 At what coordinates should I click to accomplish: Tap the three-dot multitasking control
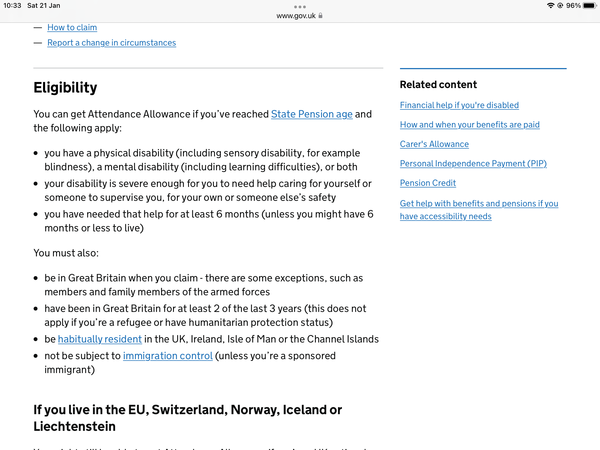point(300,6)
